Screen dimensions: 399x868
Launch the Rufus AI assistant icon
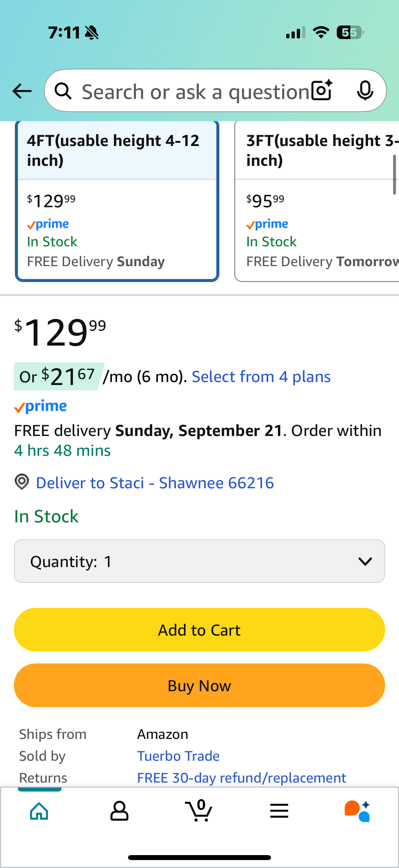click(x=357, y=811)
